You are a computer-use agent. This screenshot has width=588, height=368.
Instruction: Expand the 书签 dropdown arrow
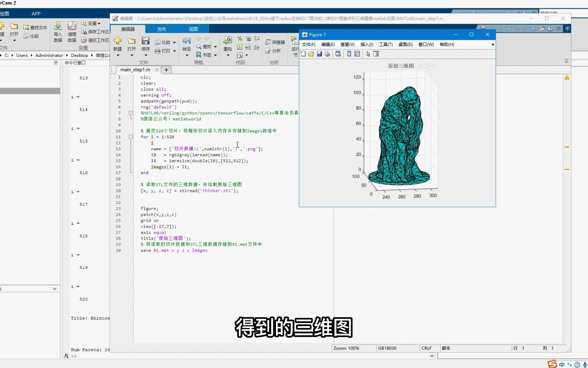215,55
